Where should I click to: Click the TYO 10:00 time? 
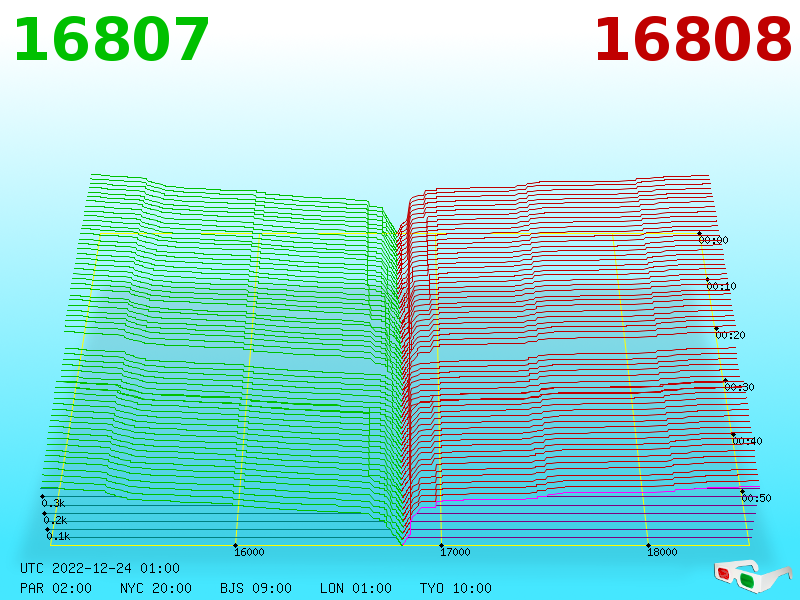(456, 588)
